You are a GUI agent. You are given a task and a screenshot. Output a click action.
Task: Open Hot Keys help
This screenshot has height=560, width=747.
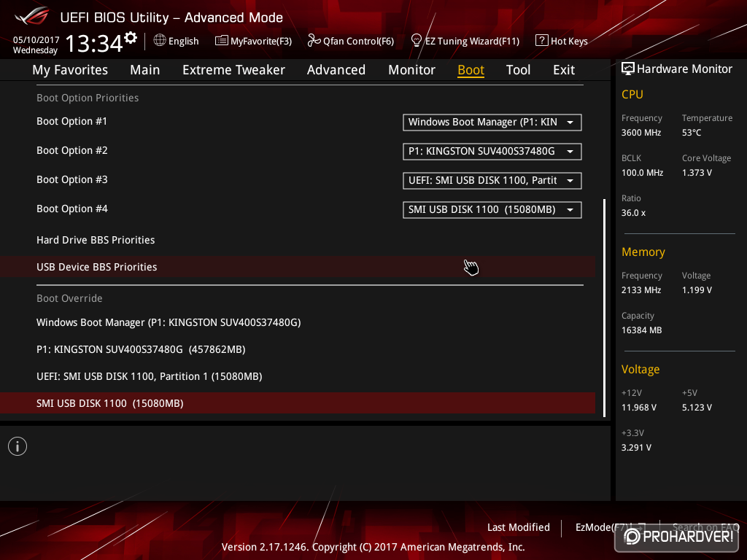[569, 41]
